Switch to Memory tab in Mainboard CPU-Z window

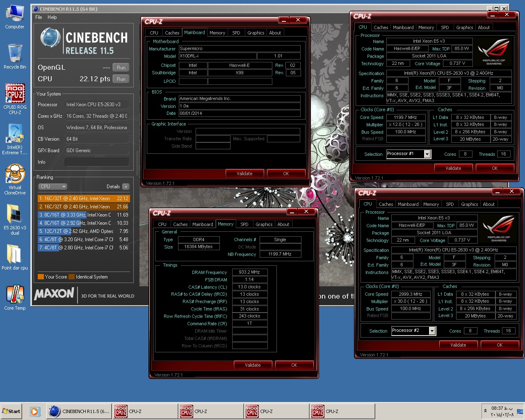(217, 33)
